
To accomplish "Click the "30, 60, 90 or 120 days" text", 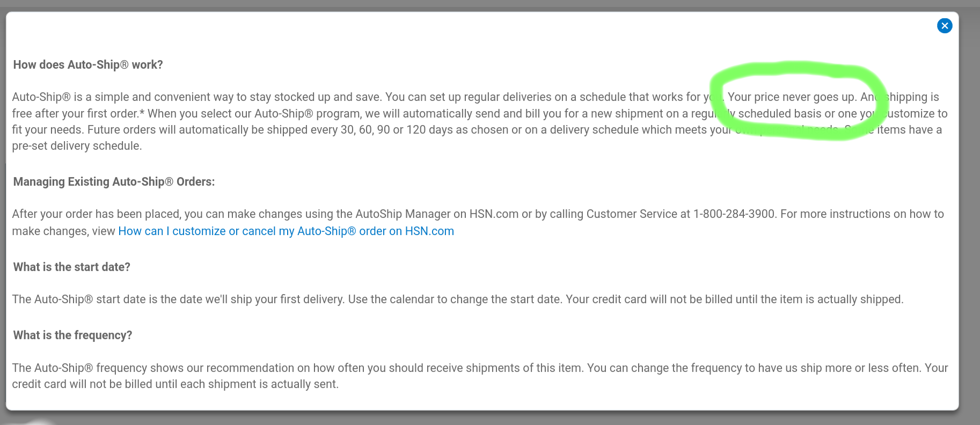I will coord(396,130).
